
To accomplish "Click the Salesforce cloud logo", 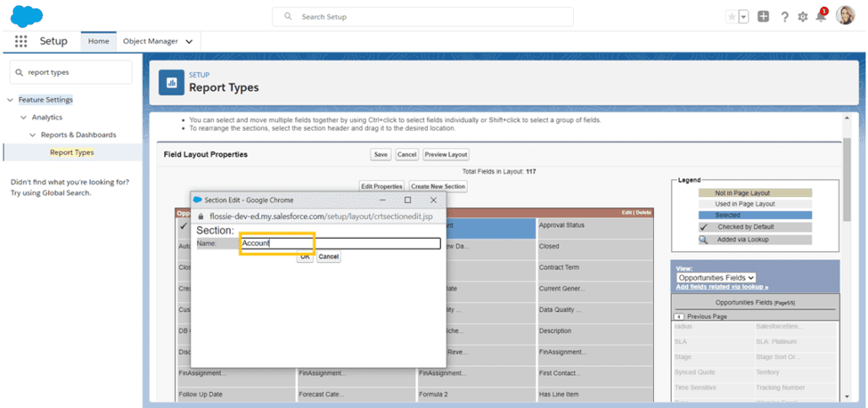I will [x=27, y=16].
